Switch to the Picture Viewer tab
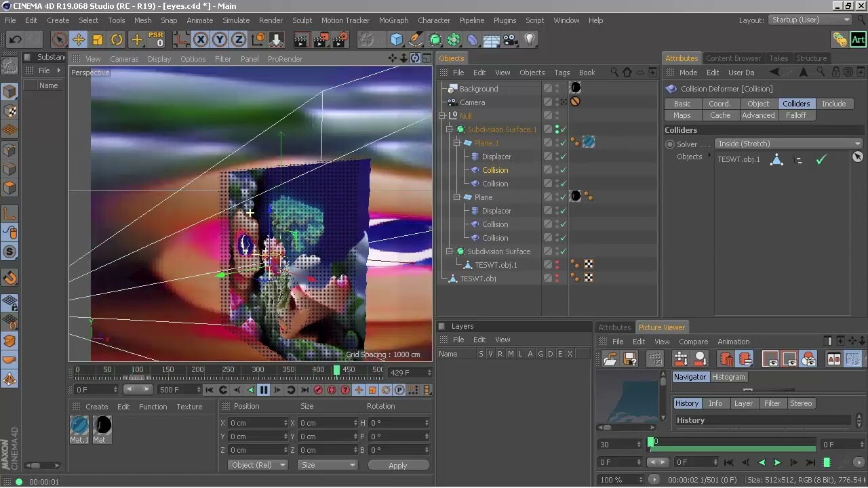 click(662, 327)
